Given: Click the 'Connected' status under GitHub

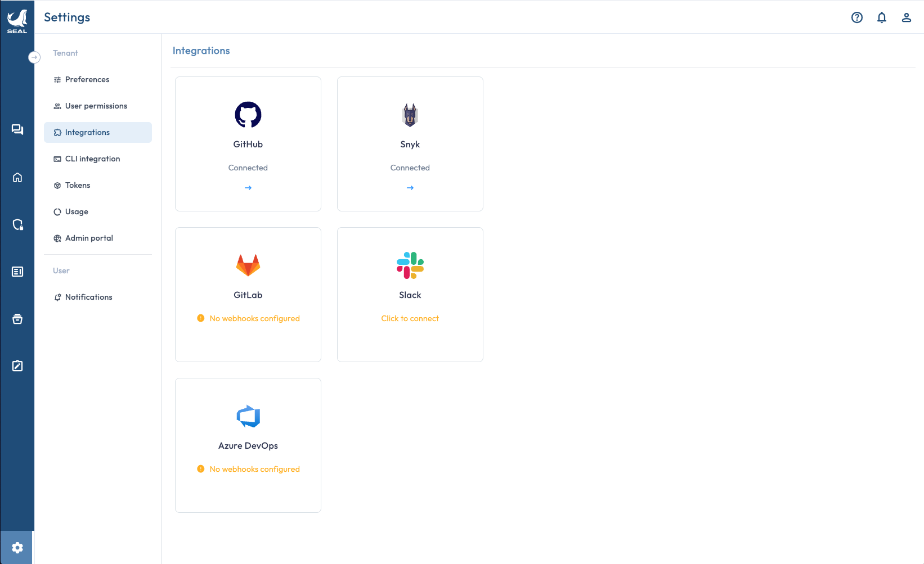Looking at the screenshot, I should [x=248, y=168].
